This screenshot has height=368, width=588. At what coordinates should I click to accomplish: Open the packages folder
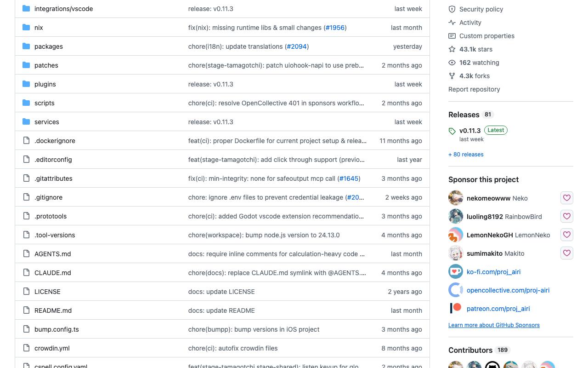(x=49, y=46)
